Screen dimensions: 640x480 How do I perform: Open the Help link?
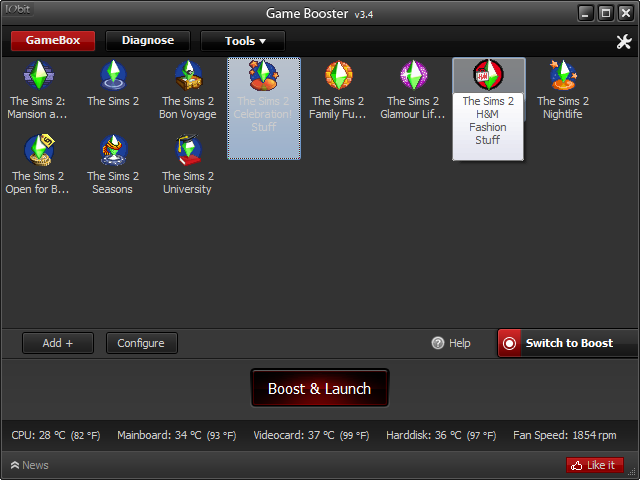(x=451, y=343)
